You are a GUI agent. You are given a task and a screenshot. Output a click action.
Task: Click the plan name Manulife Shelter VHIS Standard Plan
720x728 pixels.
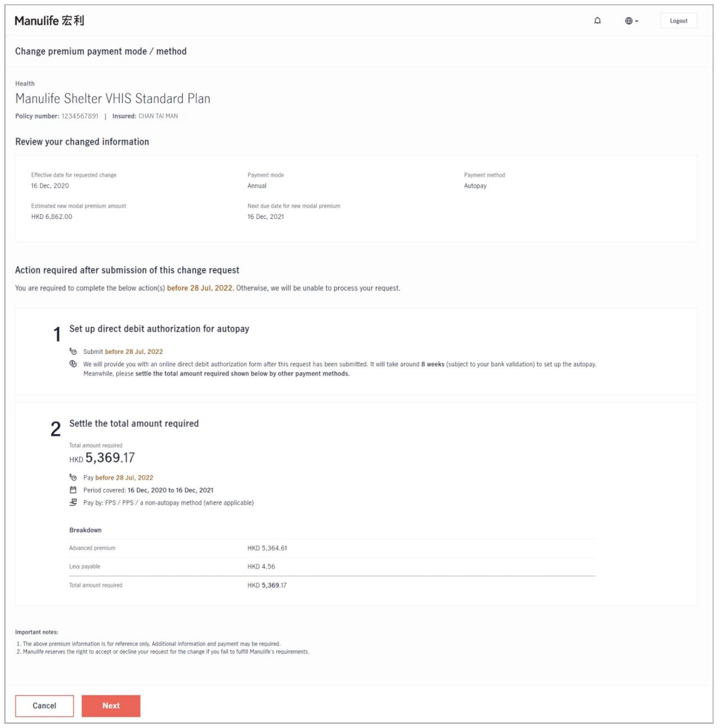112,98
